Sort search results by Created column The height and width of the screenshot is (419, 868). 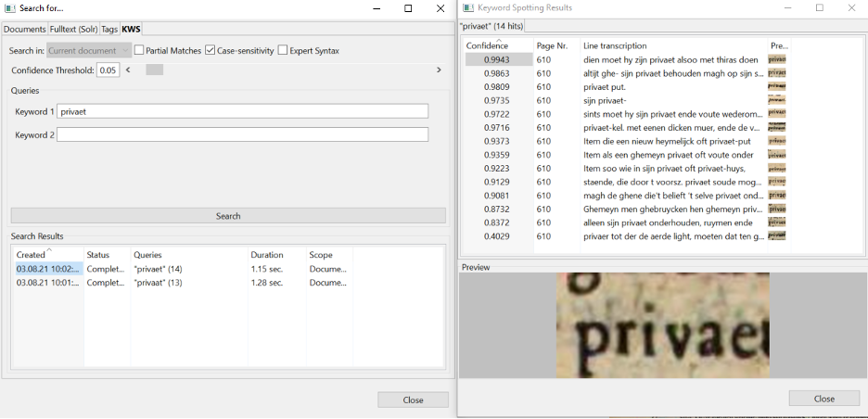(31, 255)
